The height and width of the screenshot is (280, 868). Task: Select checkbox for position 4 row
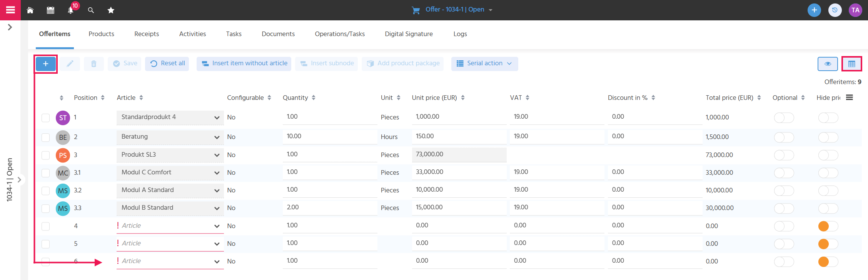[45, 226]
